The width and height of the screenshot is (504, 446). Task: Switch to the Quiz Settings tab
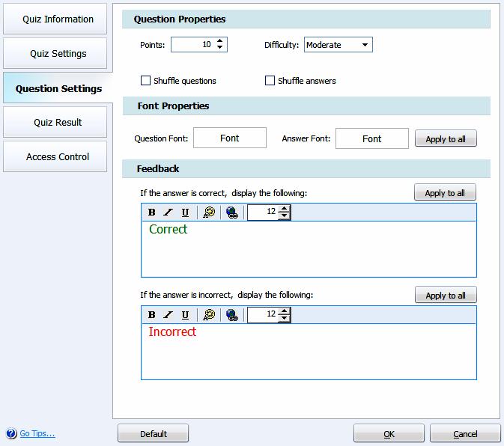point(55,53)
